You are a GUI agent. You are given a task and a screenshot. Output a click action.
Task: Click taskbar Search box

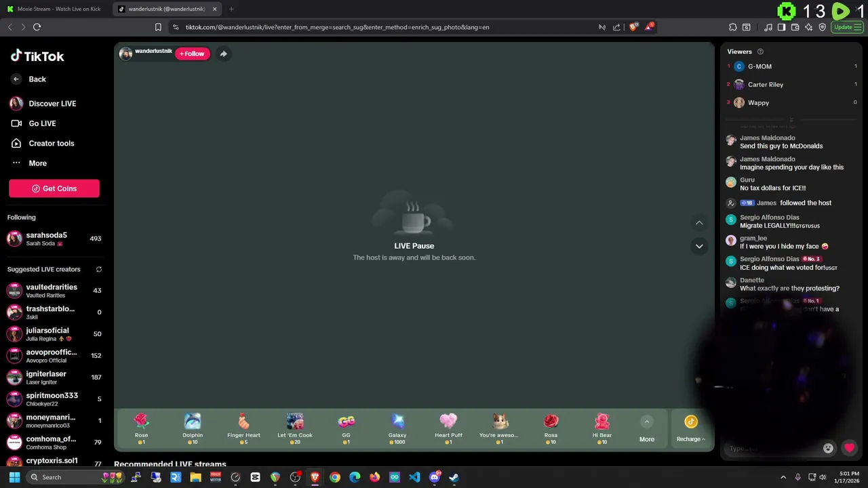(x=77, y=477)
